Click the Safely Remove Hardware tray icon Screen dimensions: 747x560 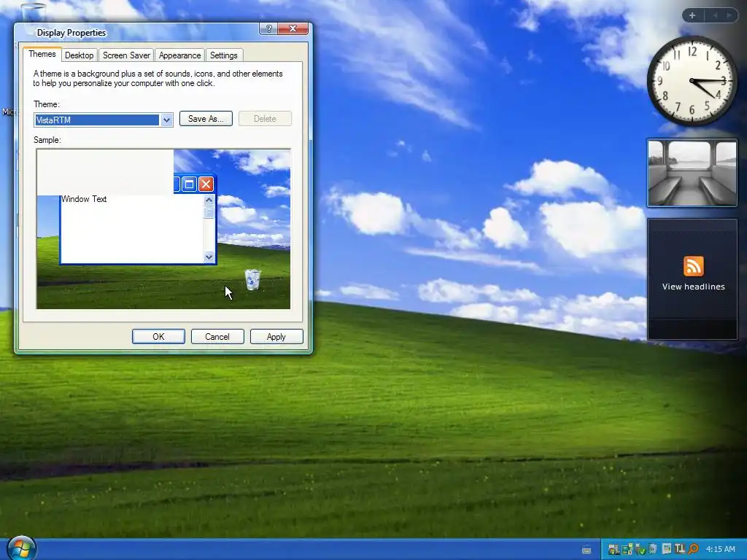(640, 549)
